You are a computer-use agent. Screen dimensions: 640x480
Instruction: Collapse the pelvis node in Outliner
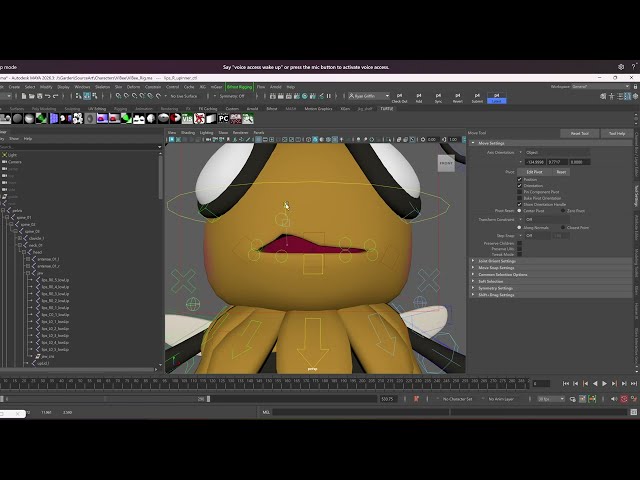[3, 211]
